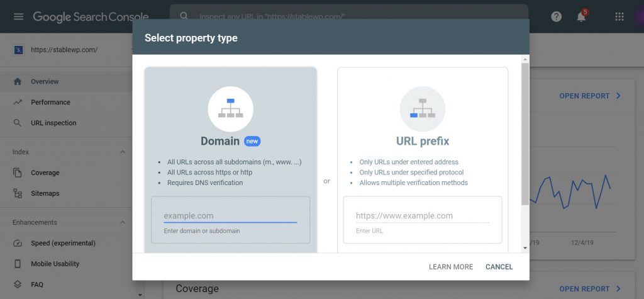Click the 'new' badge beside Domain
This screenshot has height=299, width=644.
[252, 142]
